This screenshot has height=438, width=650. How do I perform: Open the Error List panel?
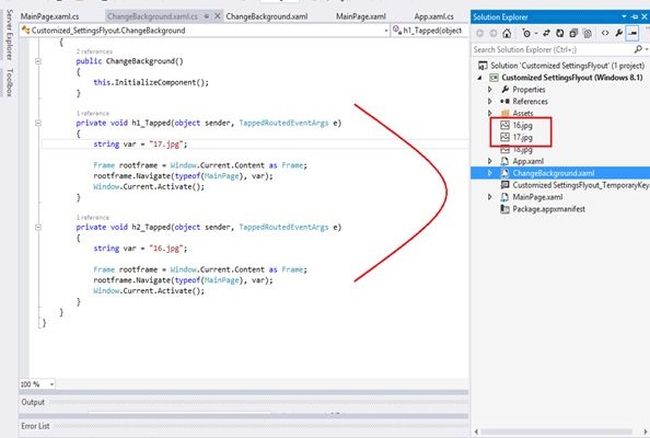[x=35, y=426]
